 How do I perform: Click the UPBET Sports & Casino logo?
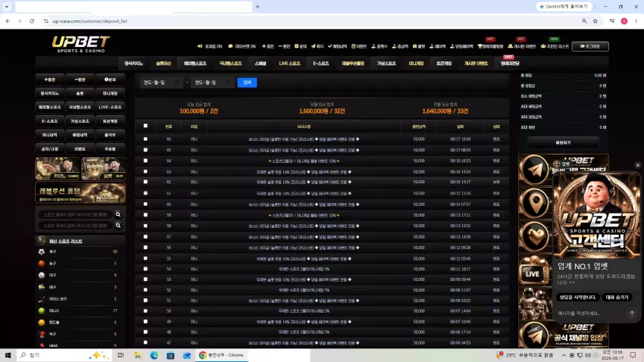tap(80, 45)
